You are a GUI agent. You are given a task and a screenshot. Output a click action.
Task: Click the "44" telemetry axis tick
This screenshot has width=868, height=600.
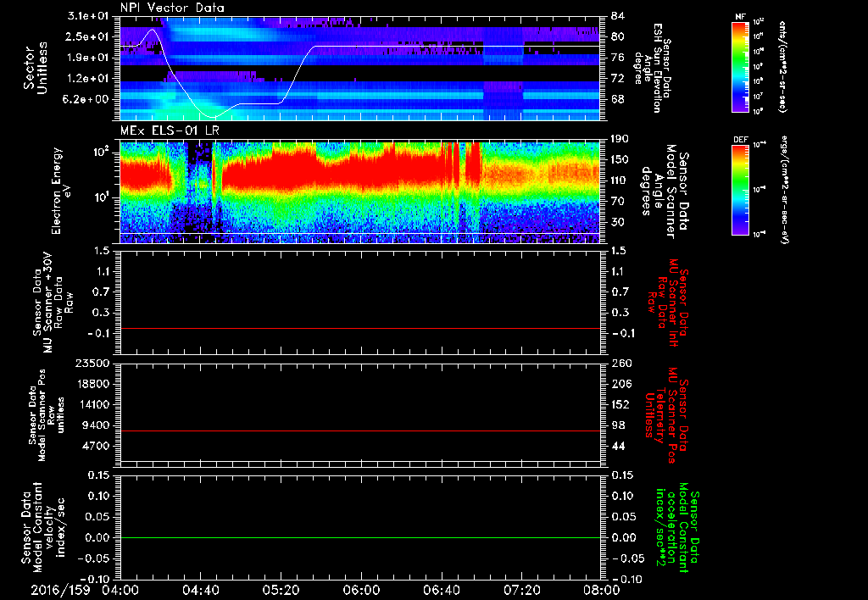(x=618, y=446)
